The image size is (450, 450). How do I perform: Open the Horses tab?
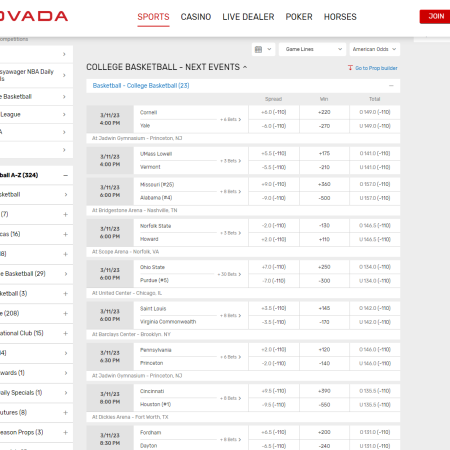pos(340,17)
